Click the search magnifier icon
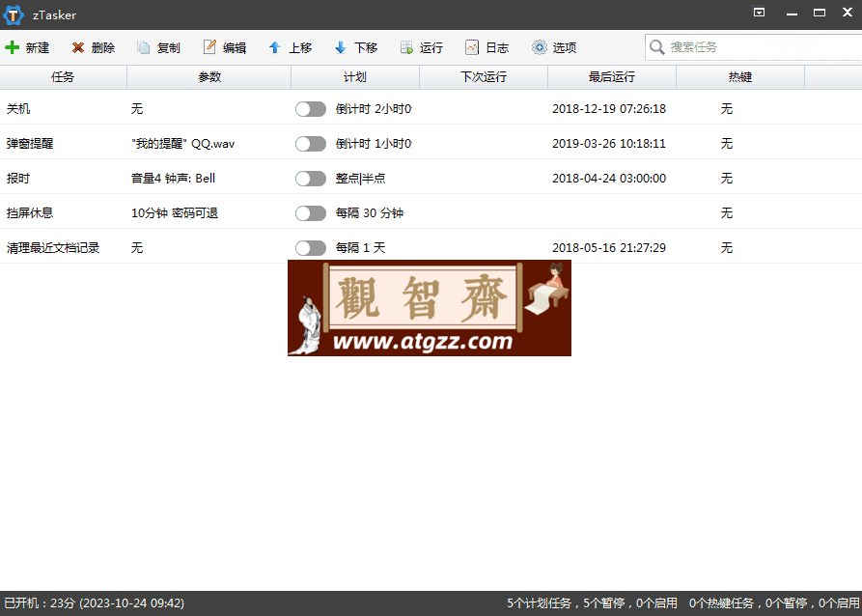The width and height of the screenshot is (862, 616). 657,47
